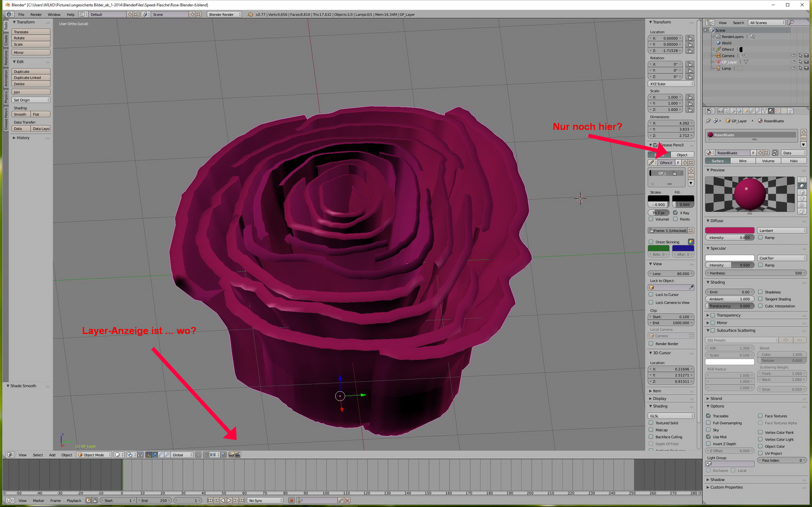Hide GP_Layer using its eye icon
Viewport: 812px width, 507px height.
pos(794,62)
